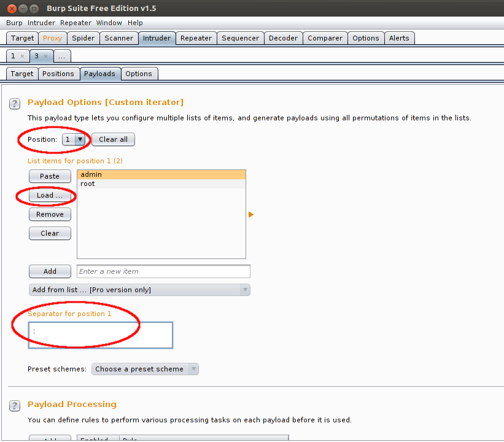The image size is (504, 442).
Task: Switch to the Decoder tab
Action: tap(283, 38)
